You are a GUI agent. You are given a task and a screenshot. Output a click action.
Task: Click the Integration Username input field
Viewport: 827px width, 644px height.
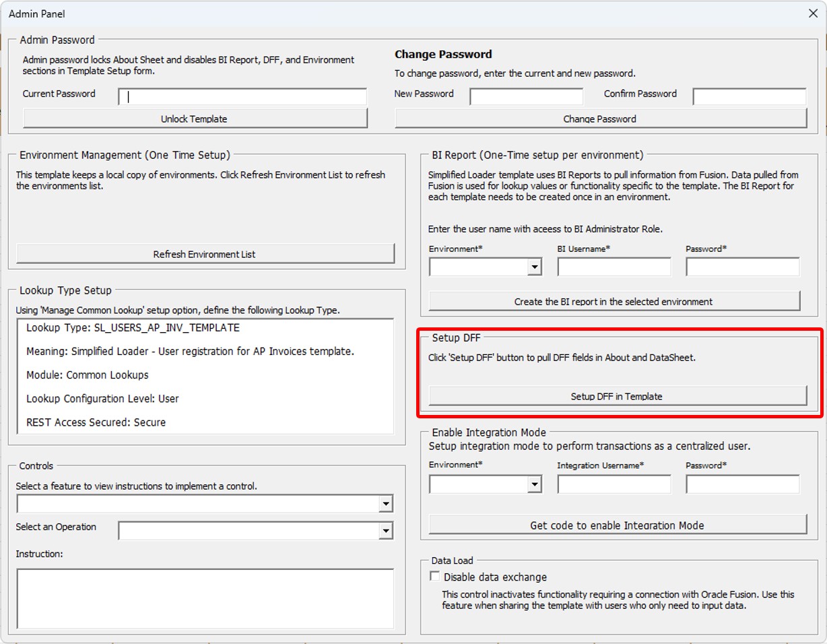(614, 484)
